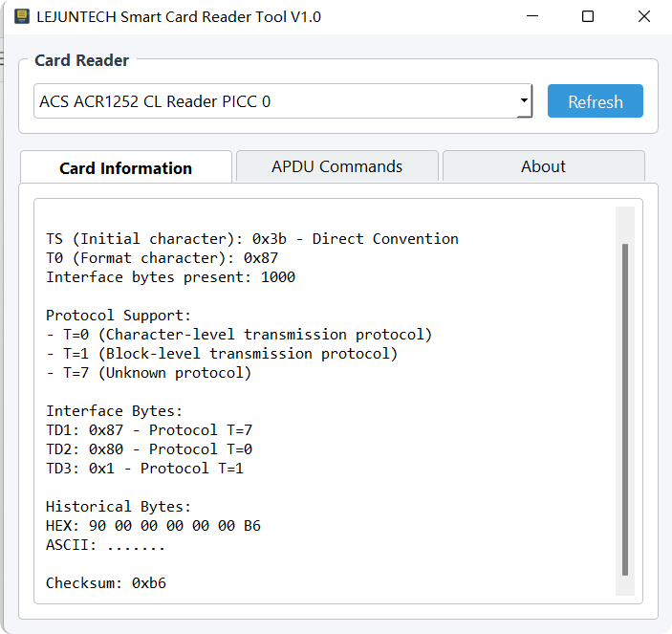The height and width of the screenshot is (634, 672).
Task: Click the TD1 0x87 interface byte line
Action: click(x=149, y=430)
